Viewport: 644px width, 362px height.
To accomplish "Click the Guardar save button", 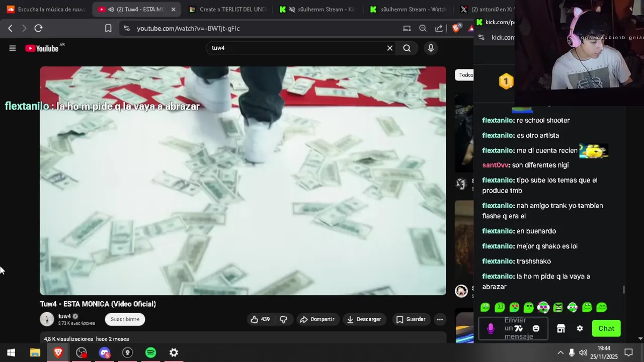I will click(411, 319).
